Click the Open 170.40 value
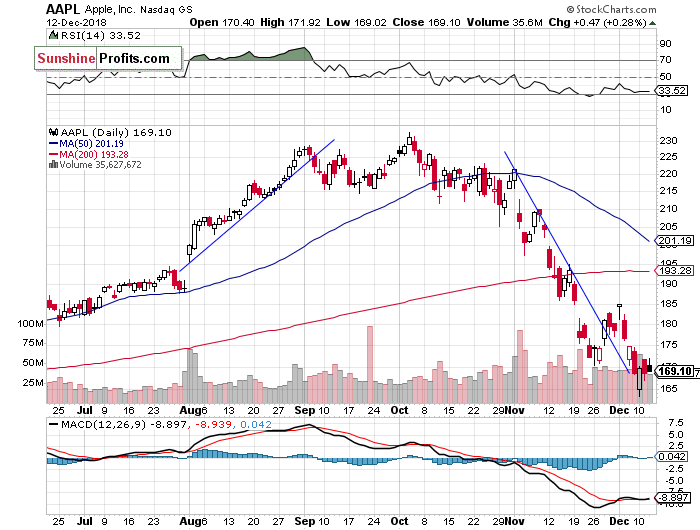Viewport: 700px width, 530px height. pyautogui.click(x=221, y=22)
